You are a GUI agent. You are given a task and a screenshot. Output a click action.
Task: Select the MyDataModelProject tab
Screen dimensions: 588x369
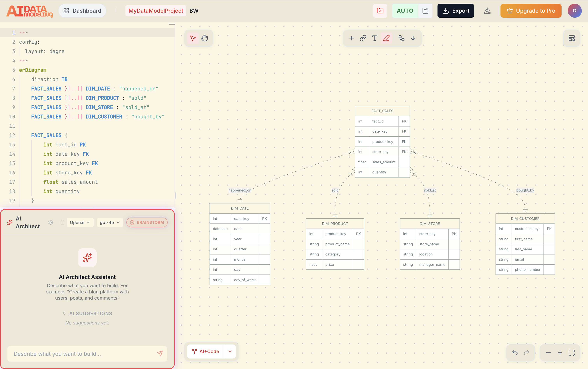coord(156,11)
